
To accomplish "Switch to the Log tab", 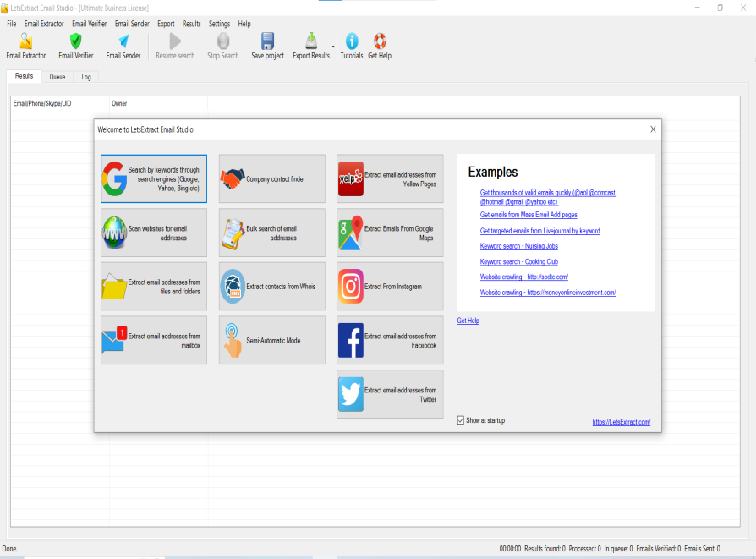I will click(86, 77).
